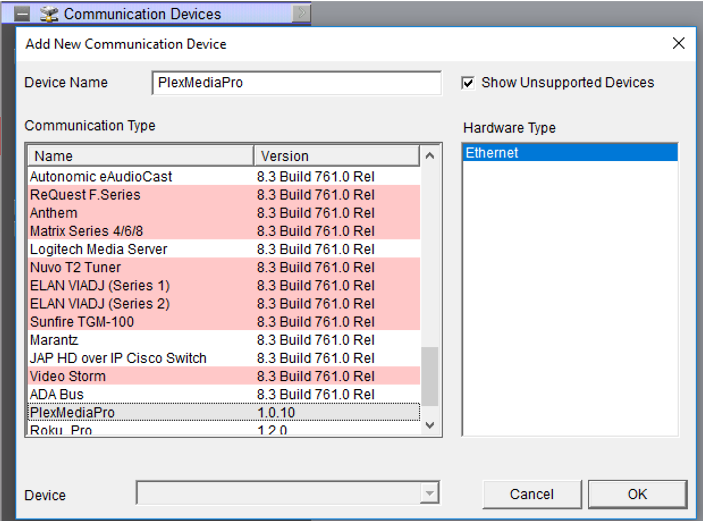The width and height of the screenshot is (703, 521).
Task: Select Sunfire TGM-100 row
Action: coord(224,322)
